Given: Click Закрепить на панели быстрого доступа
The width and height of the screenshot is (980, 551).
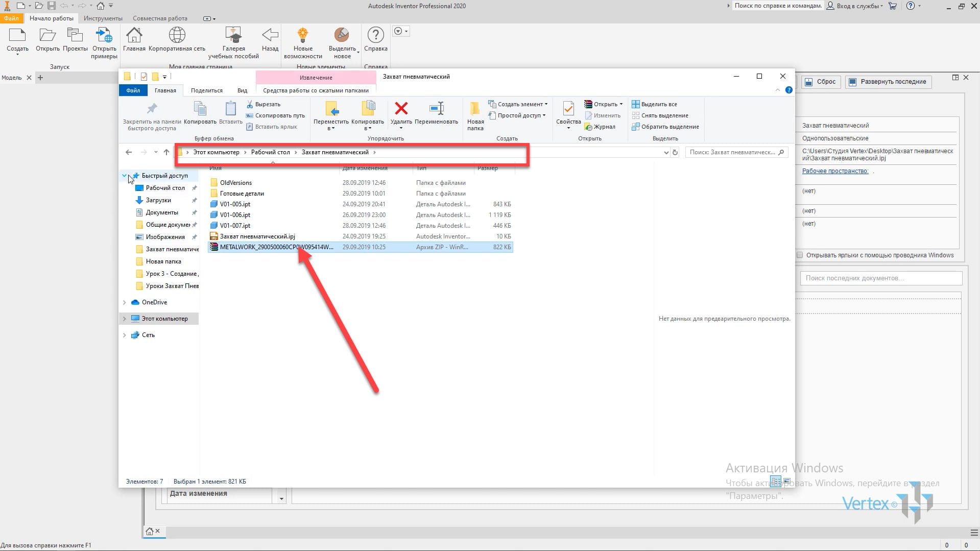Looking at the screenshot, I should point(152,116).
